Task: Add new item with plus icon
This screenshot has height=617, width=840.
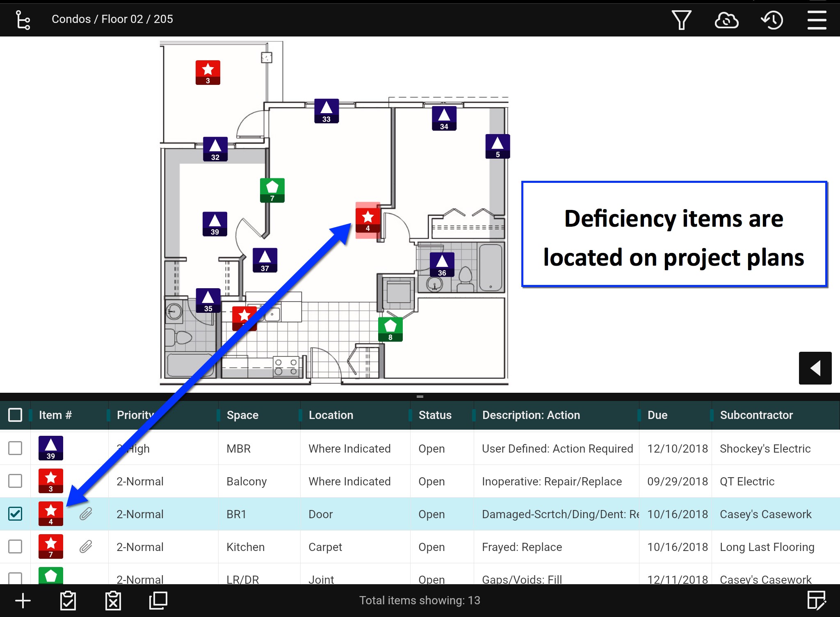Action: tap(23, 601)
